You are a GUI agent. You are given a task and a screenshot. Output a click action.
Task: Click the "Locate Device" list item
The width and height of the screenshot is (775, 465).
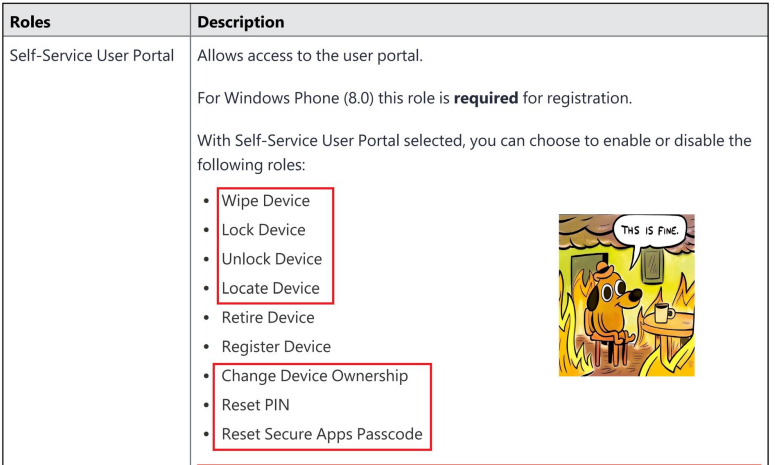pyautogui.click(x=270, y=288)
